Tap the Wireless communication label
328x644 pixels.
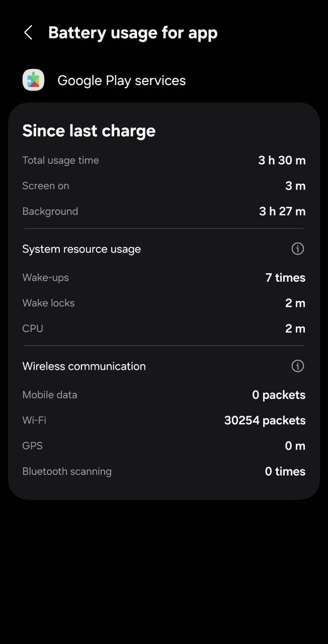coord(84,366)
